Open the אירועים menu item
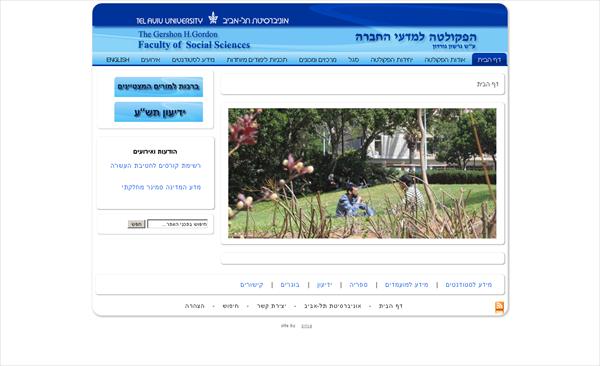The width and height of the screenshot is (600, 366). point(150,60)
